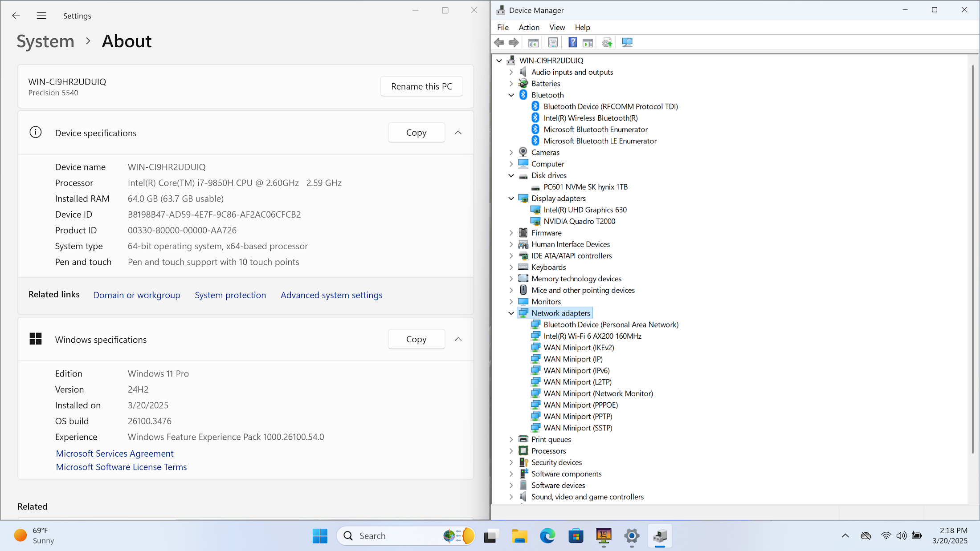Select the PC601 NVMe SK hynix 1TB drive

[585, 187]
